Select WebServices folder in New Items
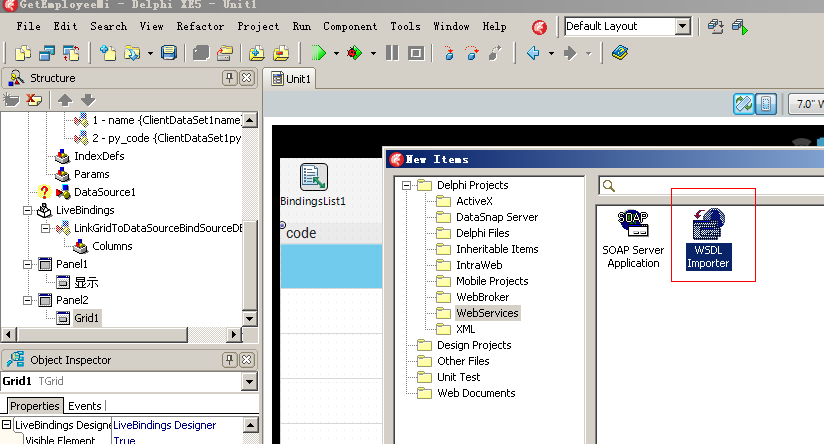The width and height of the screenshot is (824, 444). tap(487, 313)
